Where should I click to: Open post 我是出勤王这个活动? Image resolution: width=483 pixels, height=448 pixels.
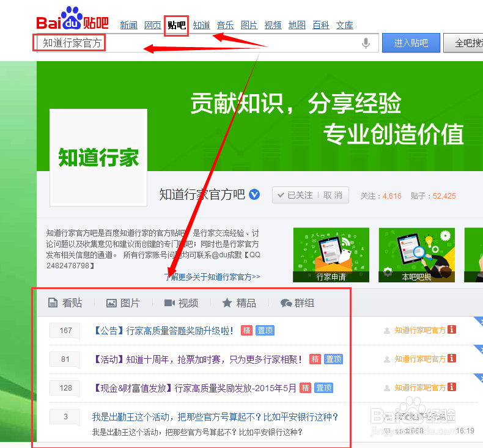[215, 417]
